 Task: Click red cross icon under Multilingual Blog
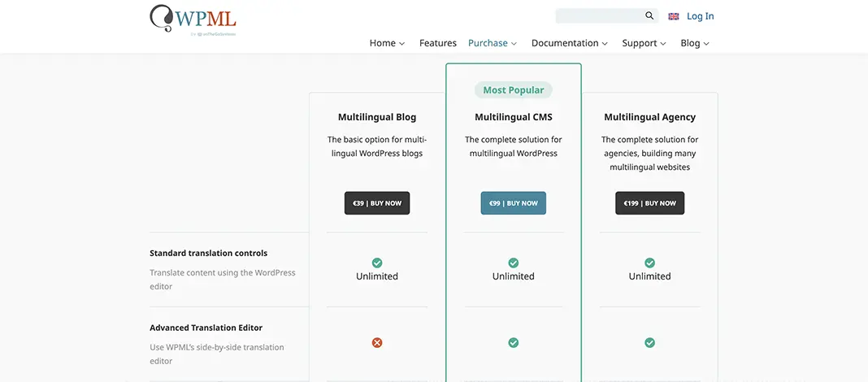click(x=377, y=343)
